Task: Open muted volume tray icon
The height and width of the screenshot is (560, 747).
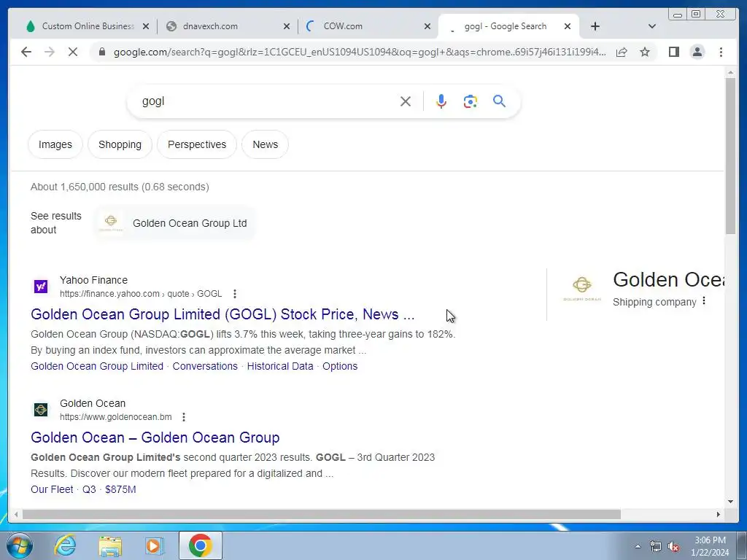Action: (x=673, y=547)
